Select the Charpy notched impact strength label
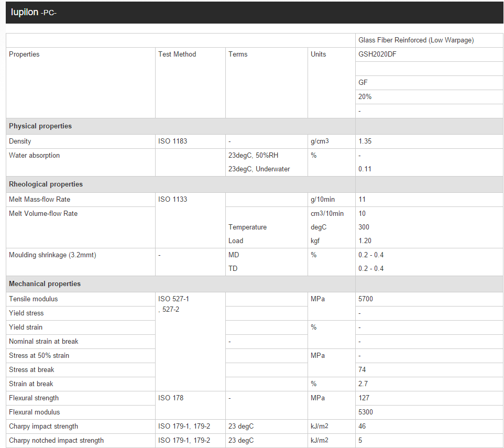 coord(56,441)
